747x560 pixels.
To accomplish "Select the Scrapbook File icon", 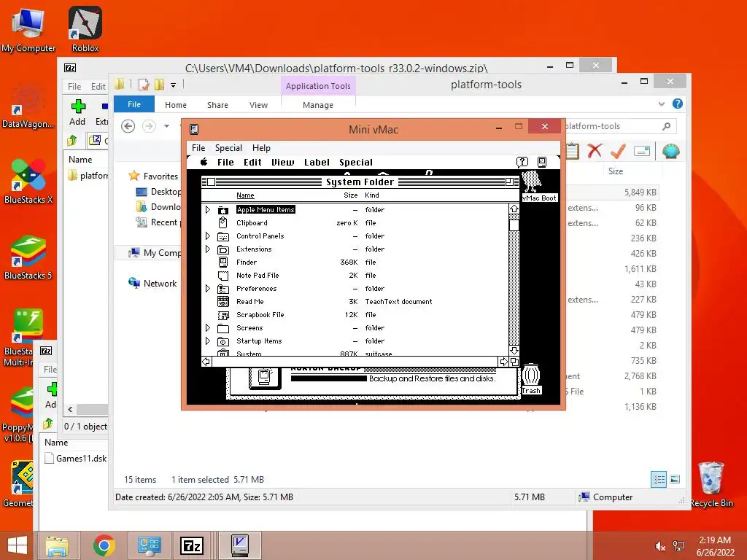I will point(223,315).
